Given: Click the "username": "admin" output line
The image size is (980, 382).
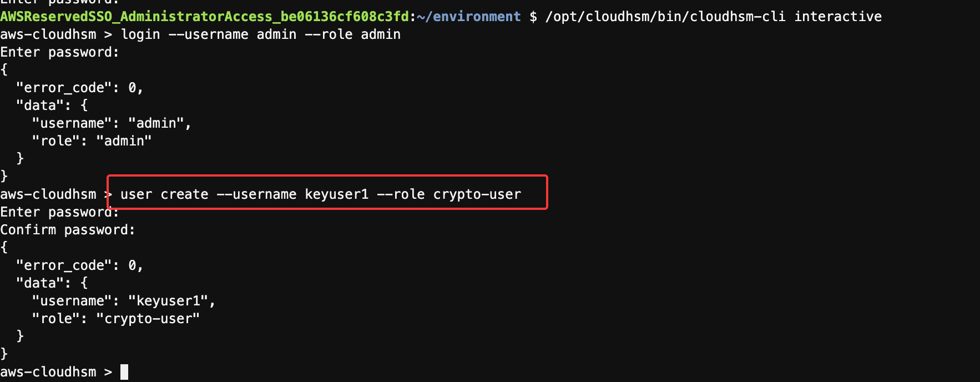Looking at the screenshot, I should click(x=111, y=123).
